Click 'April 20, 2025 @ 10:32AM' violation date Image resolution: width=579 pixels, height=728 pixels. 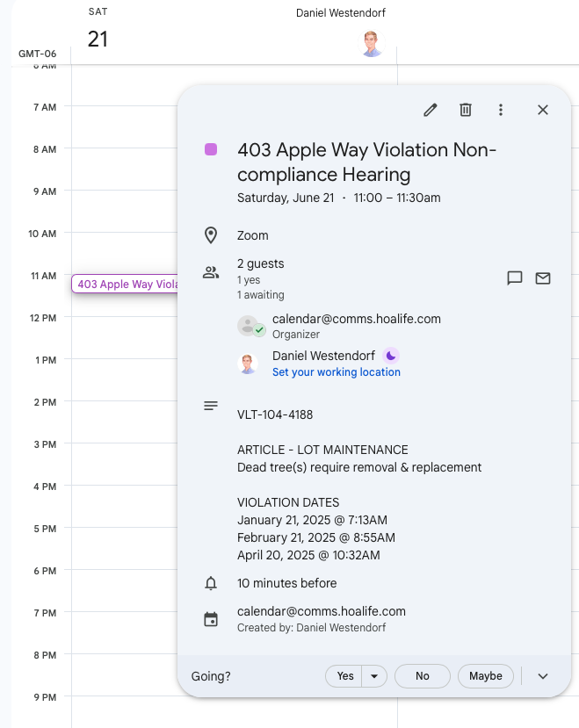308,555
